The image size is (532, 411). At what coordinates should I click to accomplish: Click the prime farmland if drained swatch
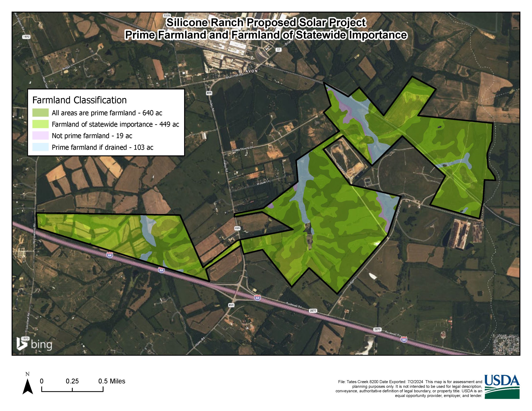[x=41, y=147]
